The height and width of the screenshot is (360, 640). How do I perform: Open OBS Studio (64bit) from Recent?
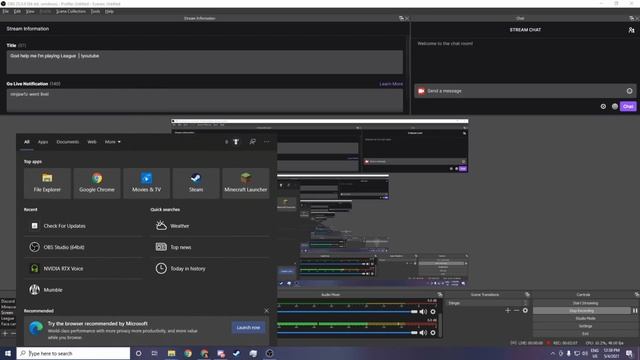coord(84,247)
